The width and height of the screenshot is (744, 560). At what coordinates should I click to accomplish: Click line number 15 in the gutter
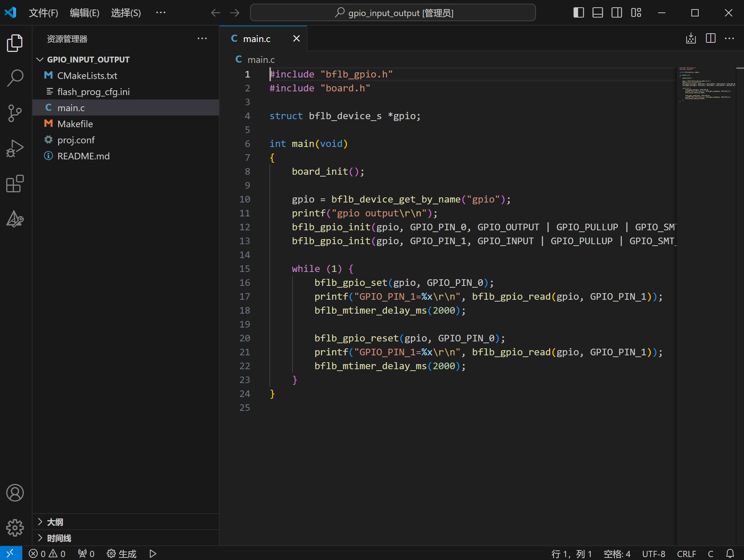pyautogui.click(x=245, y=269)
